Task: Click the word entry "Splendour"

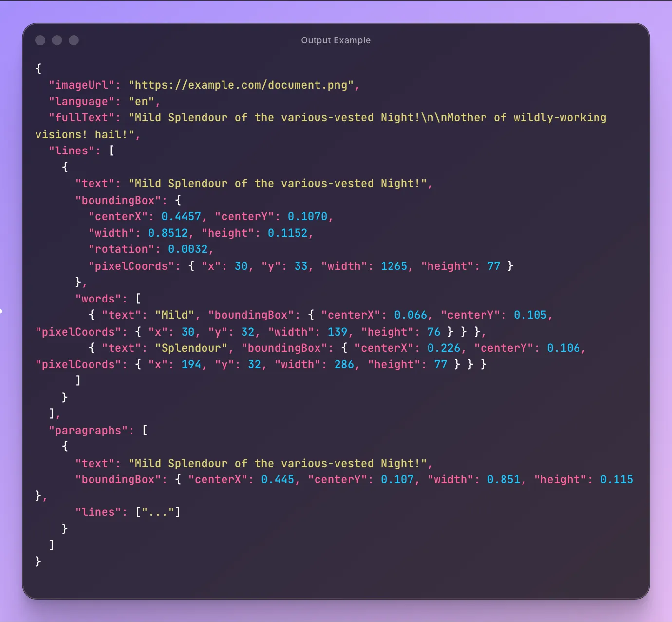Action: click(x=191, y=348)
